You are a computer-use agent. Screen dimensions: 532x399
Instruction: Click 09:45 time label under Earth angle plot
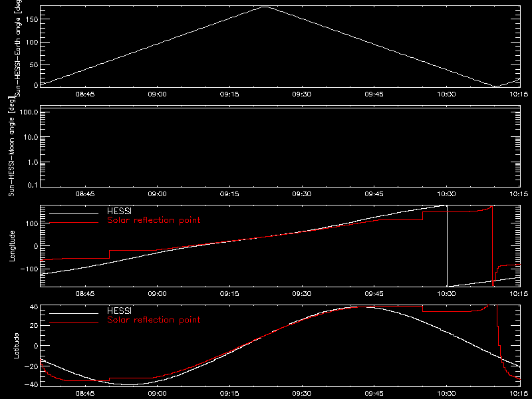click(374, 94)
